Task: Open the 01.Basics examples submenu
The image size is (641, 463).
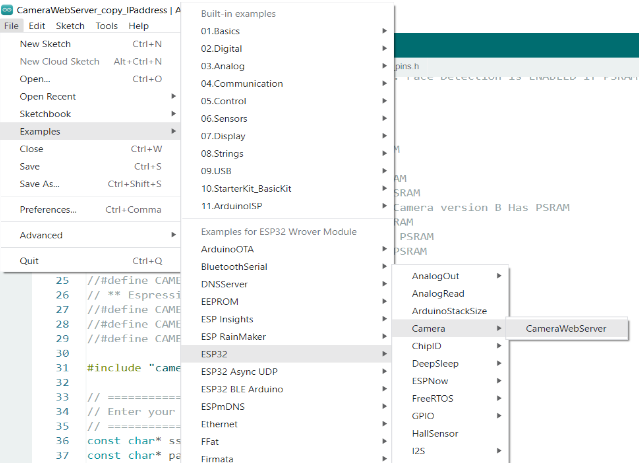Action: (220, 31)
